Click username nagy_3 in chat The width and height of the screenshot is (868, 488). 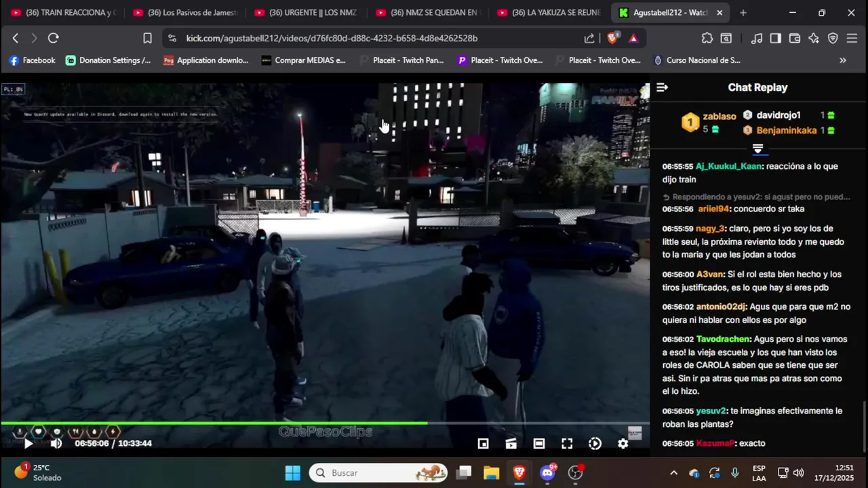coord(710,228)
